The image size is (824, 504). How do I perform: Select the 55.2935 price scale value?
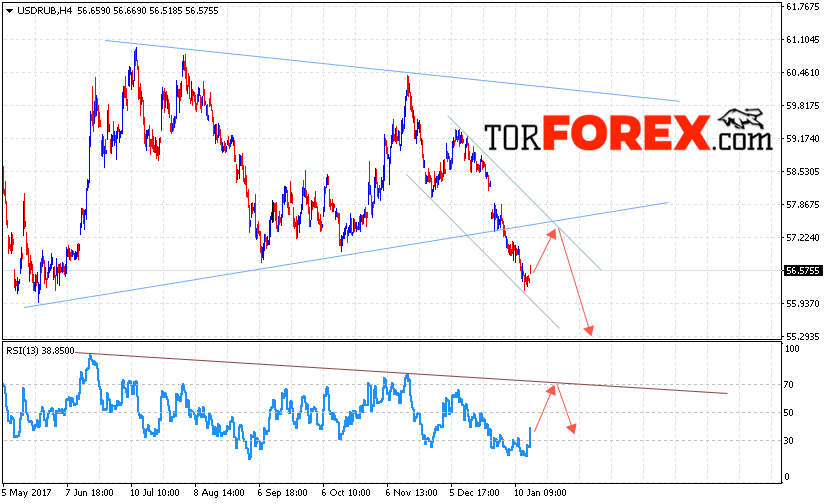point(802,336)
